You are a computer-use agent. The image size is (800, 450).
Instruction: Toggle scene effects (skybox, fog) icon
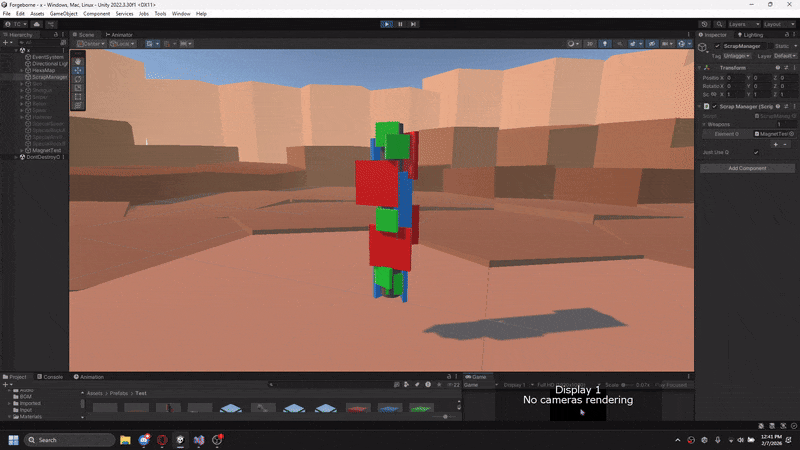[x=635, y=44]
